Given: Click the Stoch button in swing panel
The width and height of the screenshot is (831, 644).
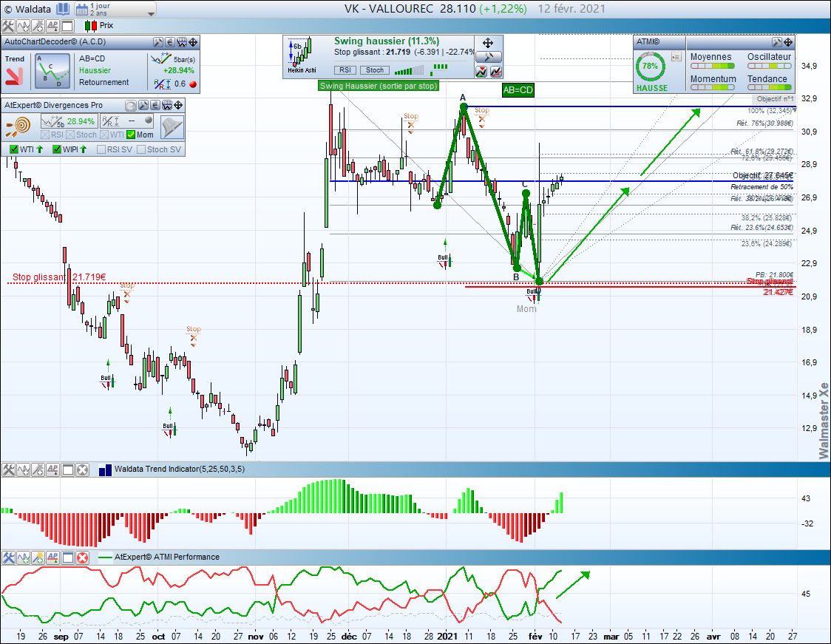Looking at the screenshot, I should pyautogui.click(x=375, y=70).
